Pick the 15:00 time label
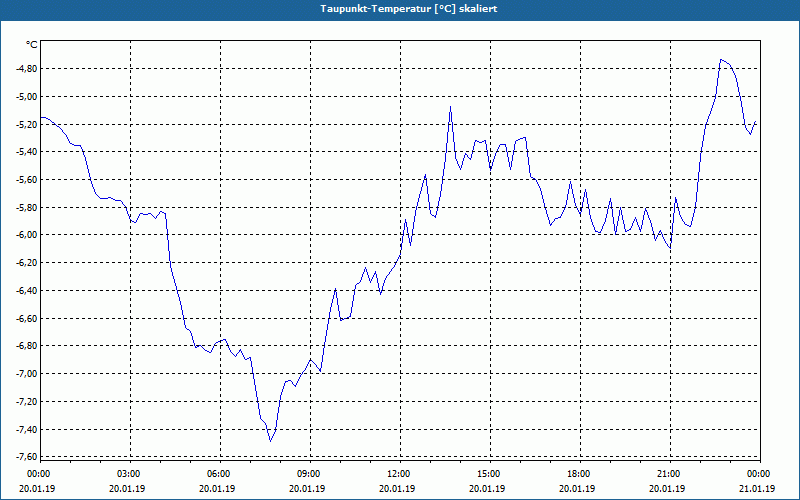800x500 pixels. tap(490, 474)
